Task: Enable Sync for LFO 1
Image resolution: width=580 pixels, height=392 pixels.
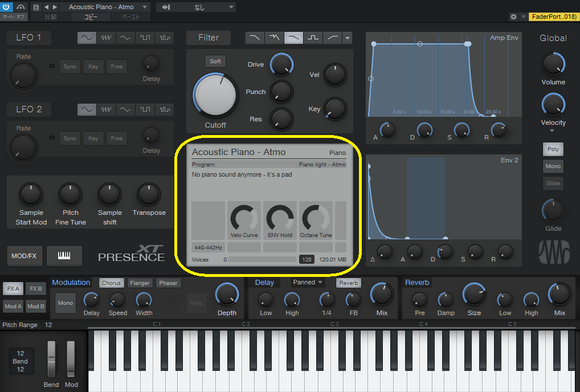Action: (x=70, y=67)
